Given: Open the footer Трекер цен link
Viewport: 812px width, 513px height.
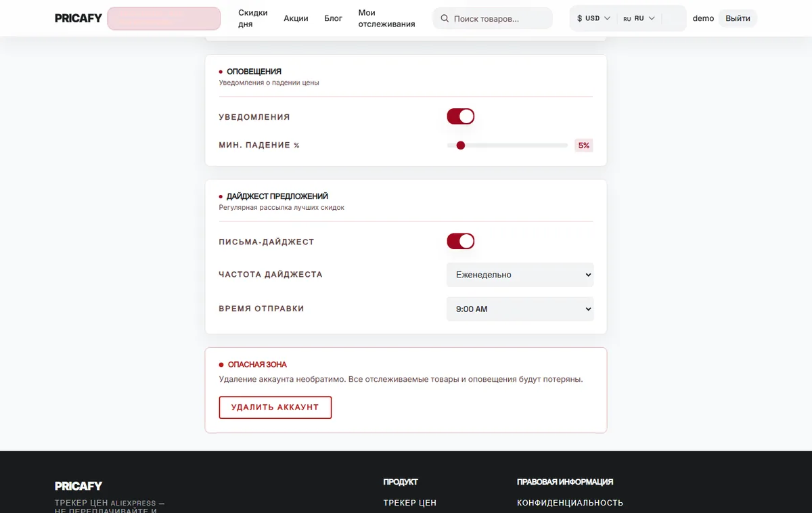Looking at the screenshot, I should pos(410,503).
